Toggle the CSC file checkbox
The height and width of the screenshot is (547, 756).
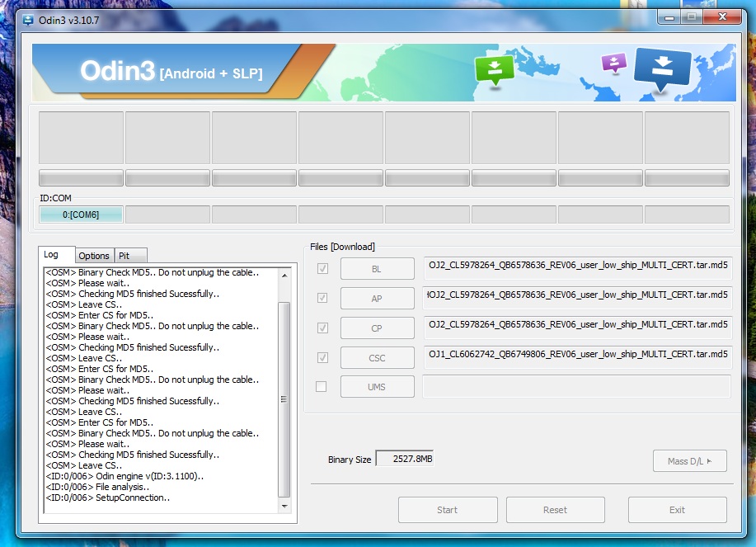pos(322,357)
